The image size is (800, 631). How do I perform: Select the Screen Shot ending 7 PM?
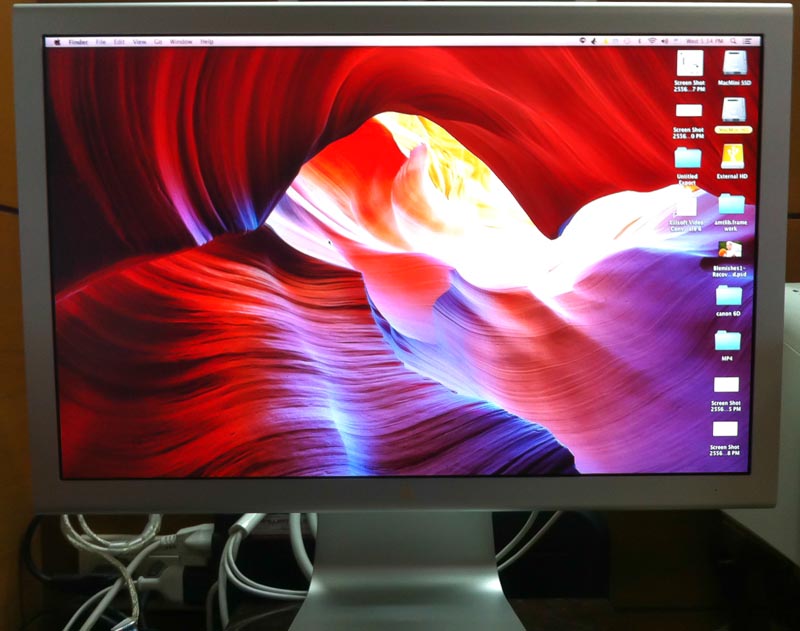pyautogui.click(x=690, y=63)
